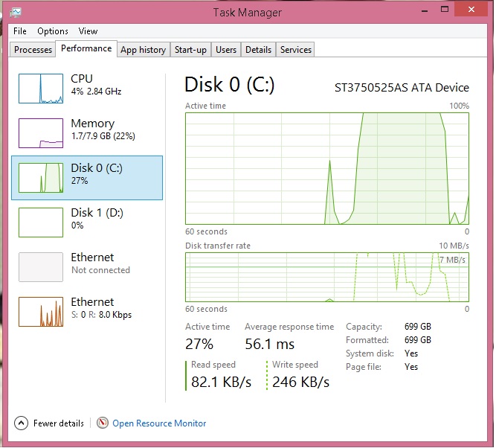Select the active Ethernet graph with orange spikes
Image resolution: width=496 pixels, height=448 pixels.
(41, 312)
